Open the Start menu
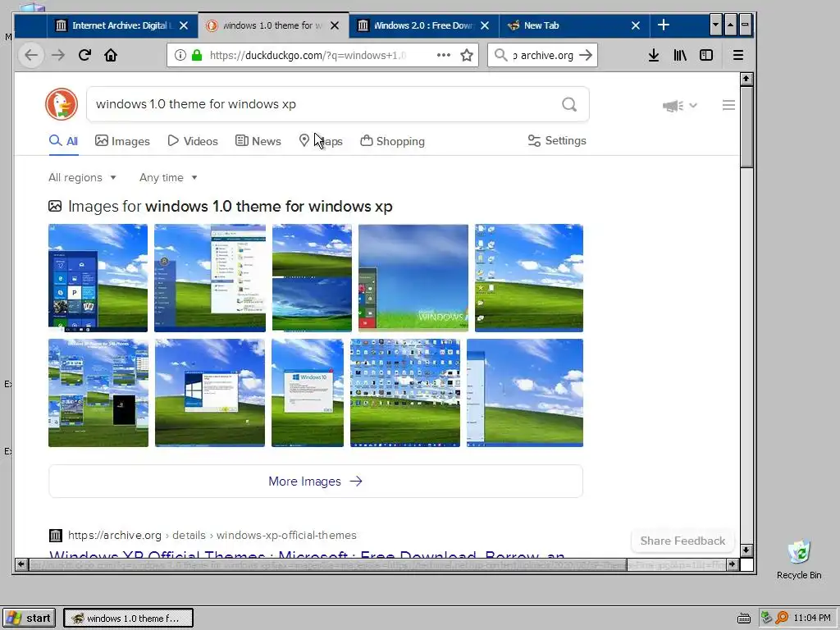The width and height of the screenshot is (840, 630). pyautogui.click(x=29, y=618)
